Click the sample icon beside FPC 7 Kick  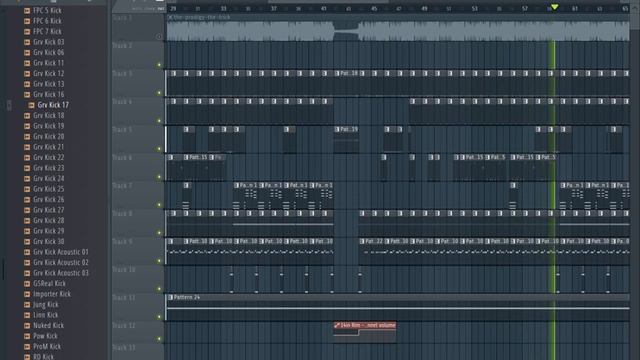[27, 31]
